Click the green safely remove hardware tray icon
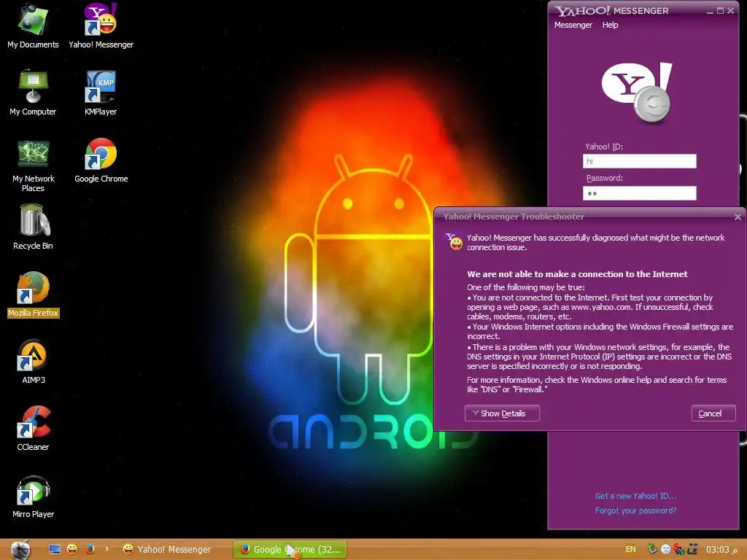Screen dimensions: 747x560 pos(652,549)
